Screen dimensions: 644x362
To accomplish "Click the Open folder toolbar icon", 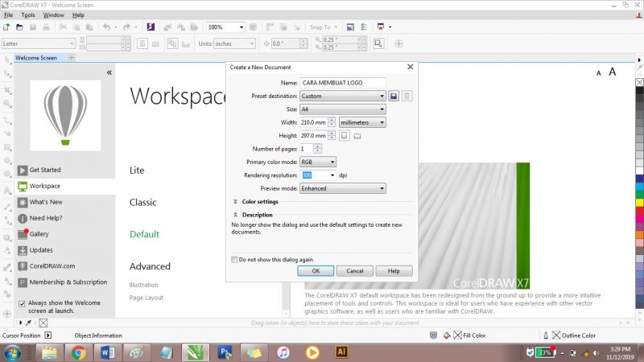I will tap(19, 27).
